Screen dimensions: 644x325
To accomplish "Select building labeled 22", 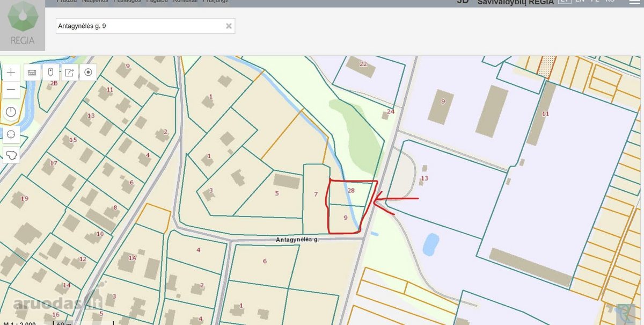I will click(363, 64).
